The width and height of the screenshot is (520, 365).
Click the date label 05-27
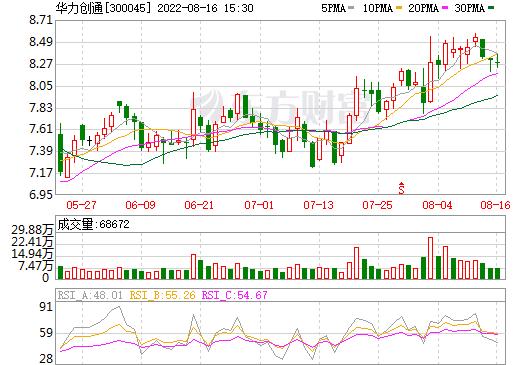[81, 205]
